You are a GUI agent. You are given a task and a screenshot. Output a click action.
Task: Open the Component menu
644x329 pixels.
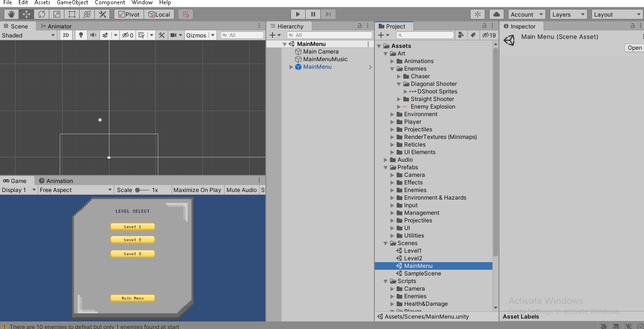coord(110,2)
